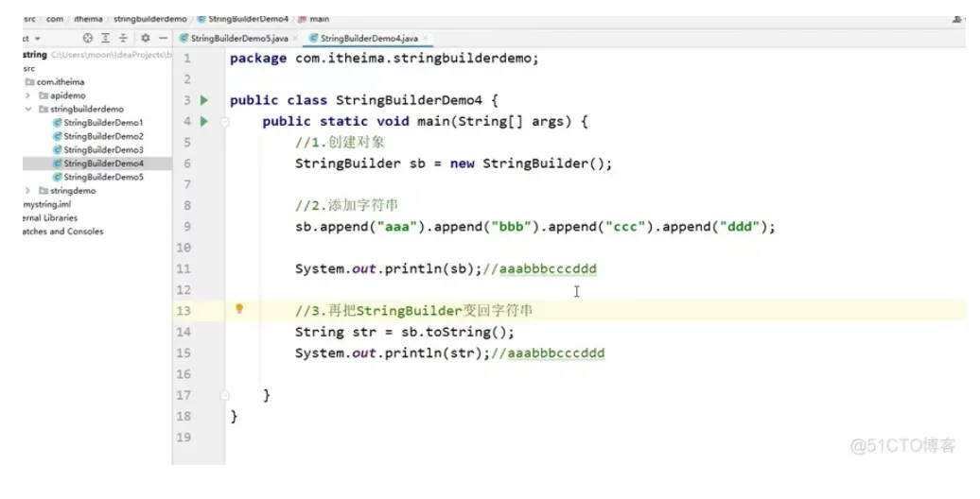This screenshot has height=499, width=980.
Task: Click comment '//1.创建对象' on line 5
Action: 340,143
